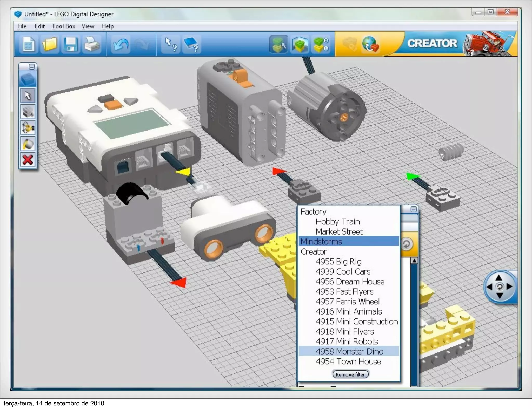Select the Hinge tool
The height and width of the screenshot is (409, 532).
pyautogui.click(x=28, y=128)
